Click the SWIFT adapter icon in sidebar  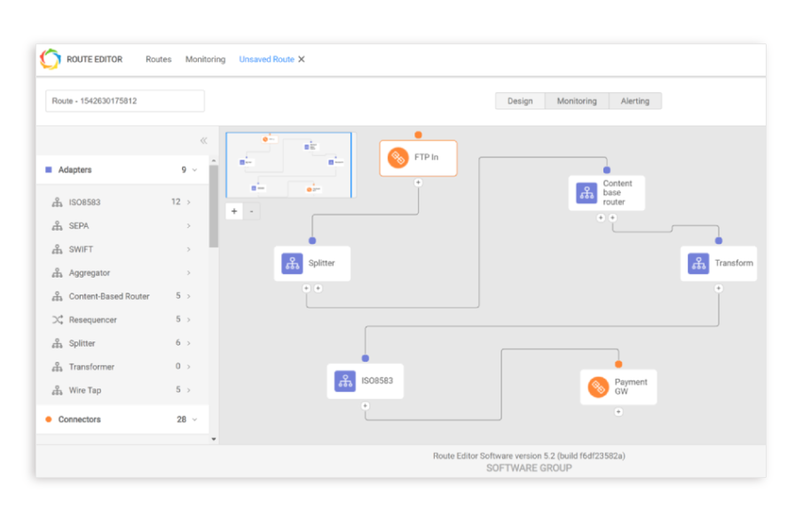coord(57,249)
